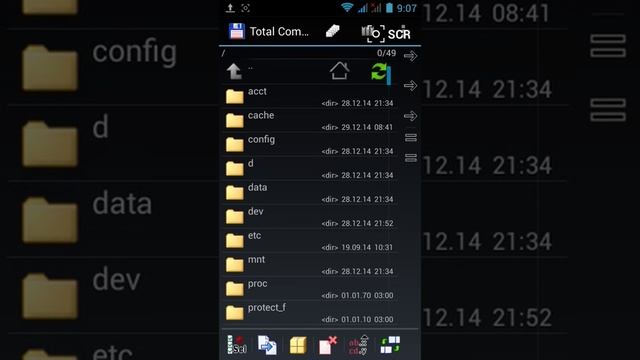This screenshot has height=360, width=640.
Task: Open the list icon beside the d row
Action: coord(411,158)
